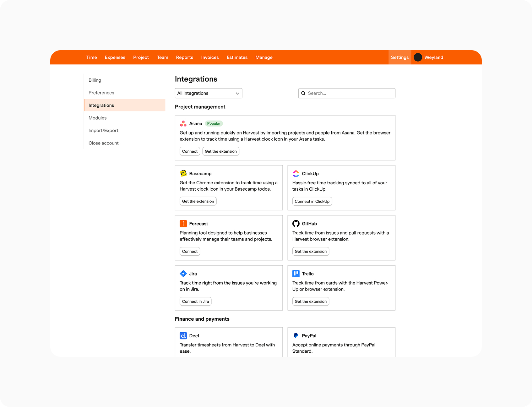
Task: Open the Reports menu in navigation bar
Action: coord(184,57)
